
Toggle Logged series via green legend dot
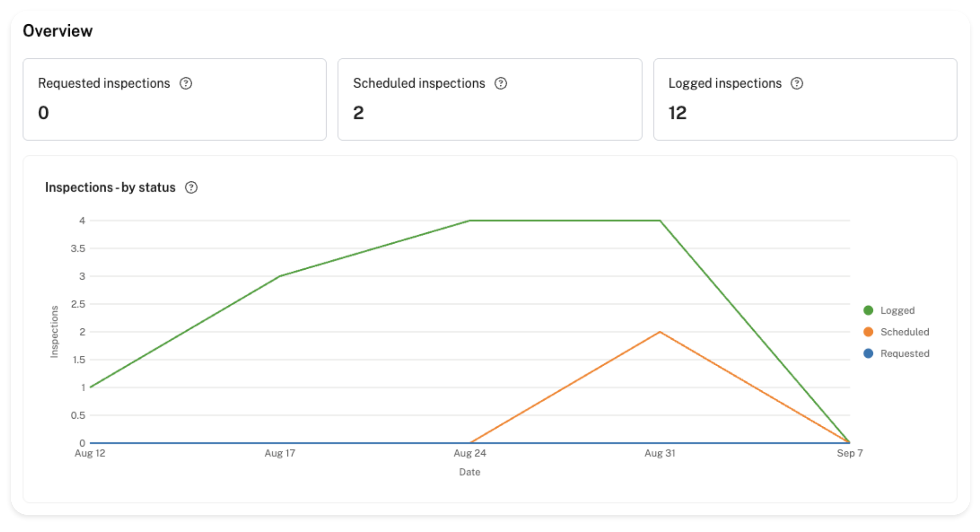point(868,310)
